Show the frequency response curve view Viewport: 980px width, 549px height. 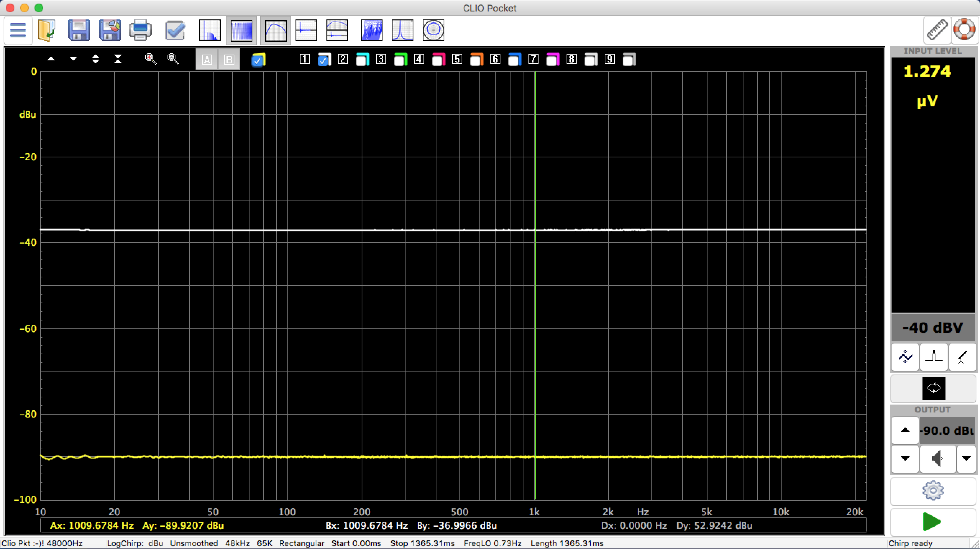pyautogui.click(x=275, y=30)
